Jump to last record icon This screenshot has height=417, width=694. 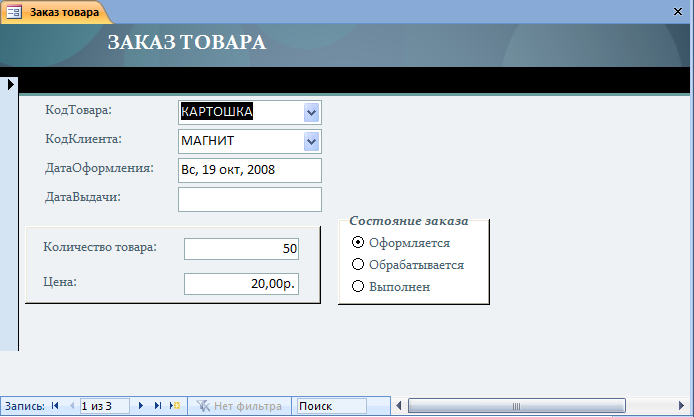[x=158, y=405]
